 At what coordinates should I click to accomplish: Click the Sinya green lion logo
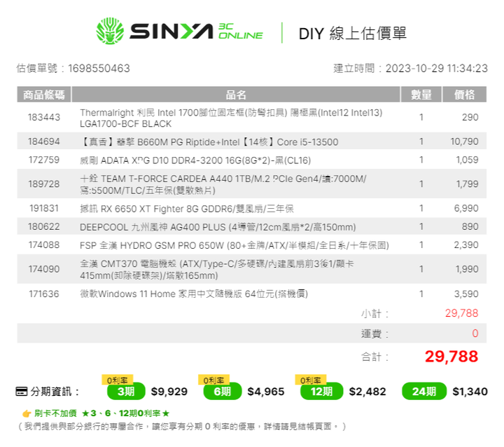coord(110,32)
